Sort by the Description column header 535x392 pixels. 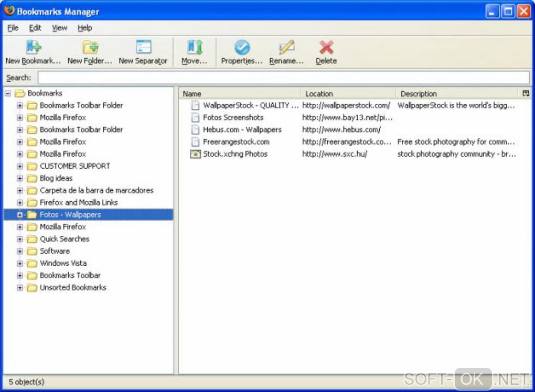click(x=457, y=93)
